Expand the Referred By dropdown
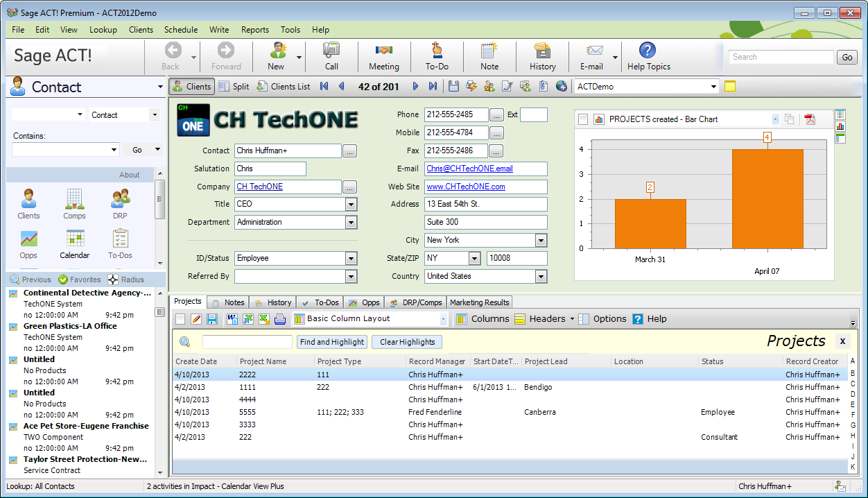 (x=351, y=277)
